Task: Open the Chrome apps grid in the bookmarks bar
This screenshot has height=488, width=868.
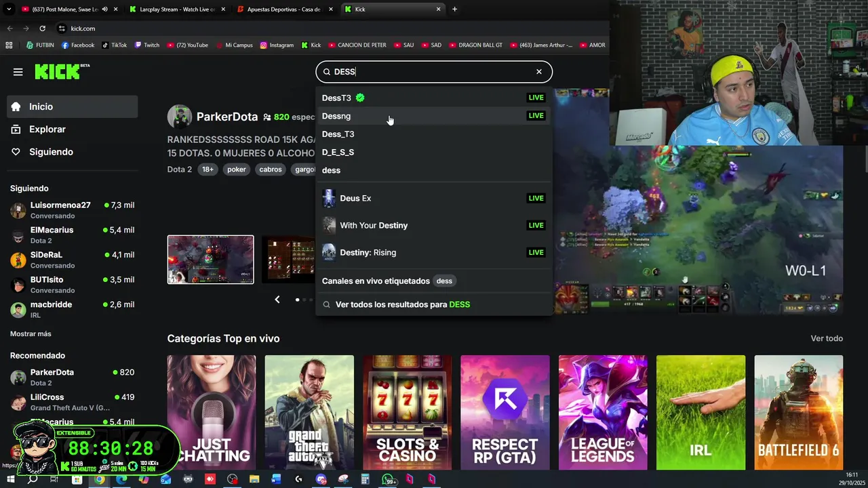Action: 9,45
